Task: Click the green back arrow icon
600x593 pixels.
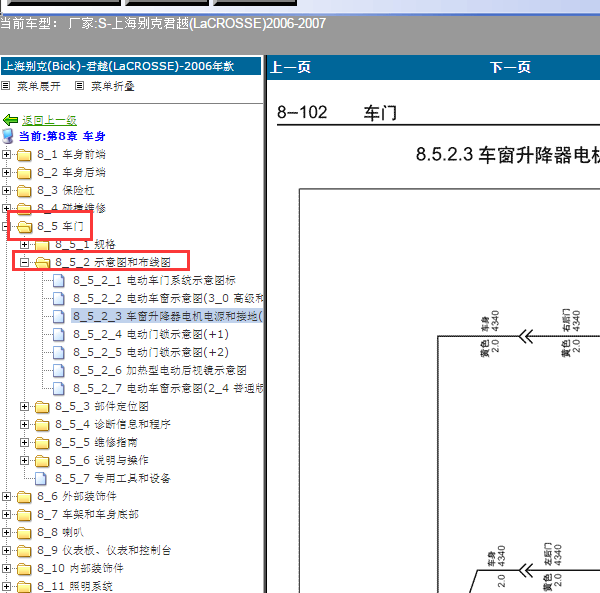Action: pos(10,120)
